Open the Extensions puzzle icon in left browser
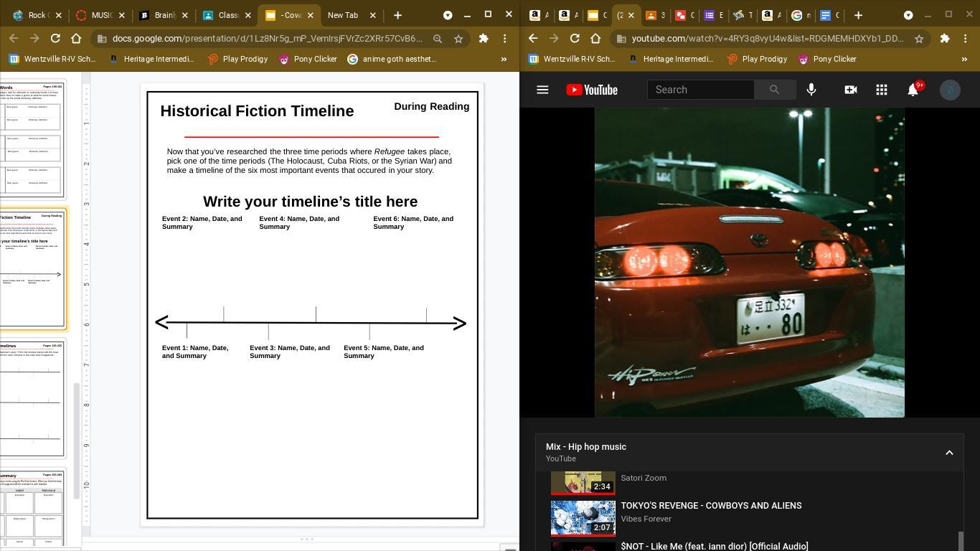The height and width of the screenshot is (551, 980). tap(484, 39)
